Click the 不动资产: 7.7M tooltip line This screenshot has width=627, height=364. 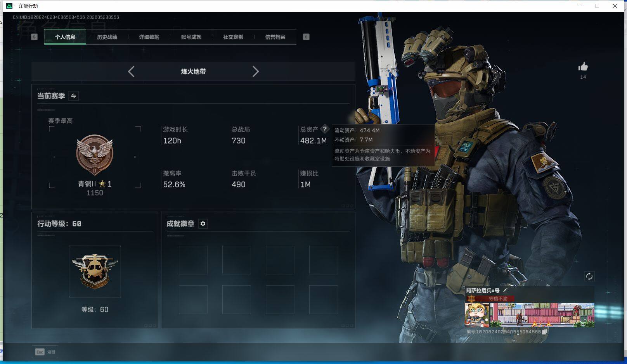[x=353, y=140]
